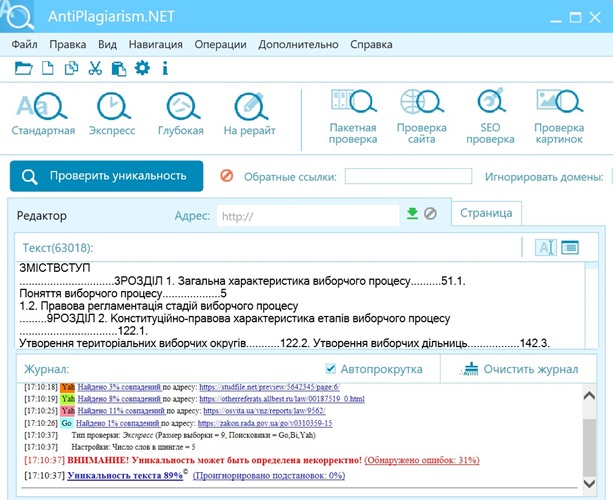This screenshot has height=500, width=613.
Task: Open Пакетная проверка batch check
Action: pos(353,117)
